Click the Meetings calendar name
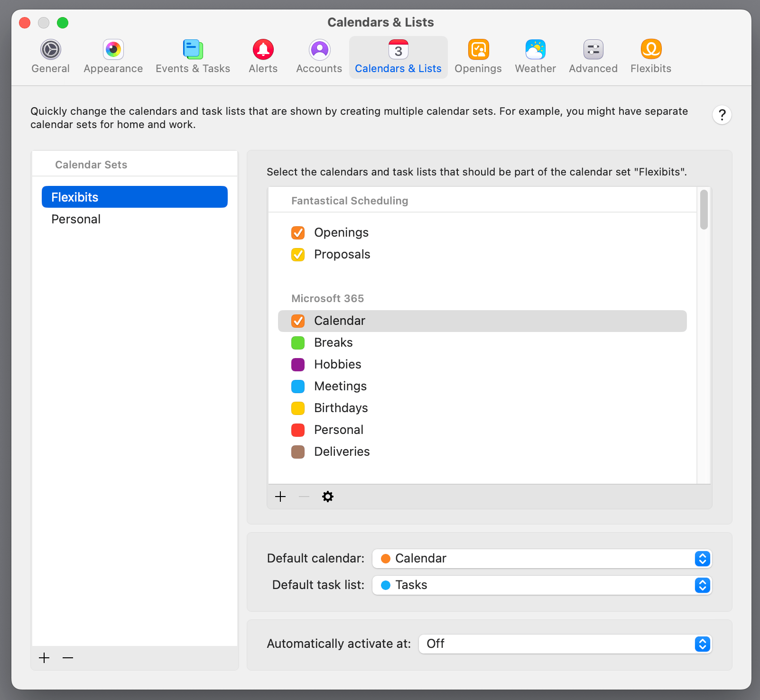 point(340,386)
